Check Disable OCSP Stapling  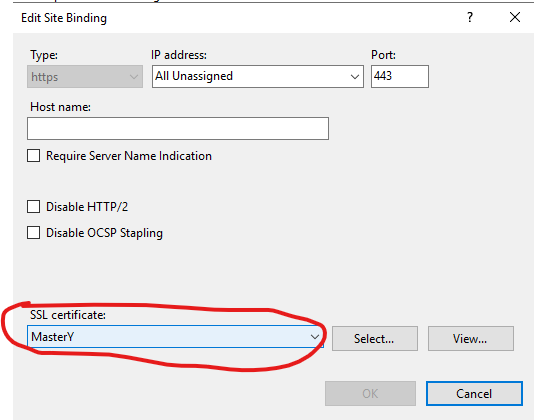pyautogui.click(x=33, y=233)
